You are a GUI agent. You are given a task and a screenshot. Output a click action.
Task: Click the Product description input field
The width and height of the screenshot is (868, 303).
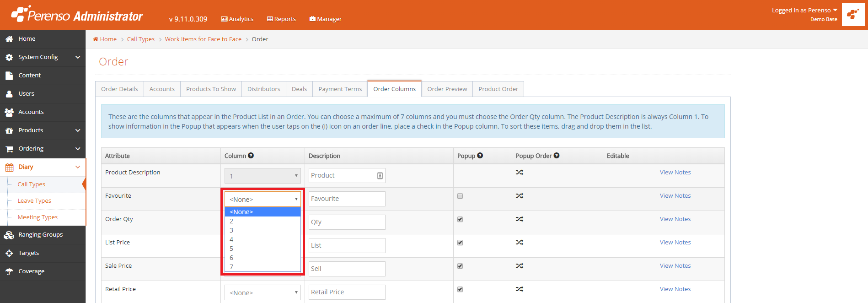tap(347, 175)
